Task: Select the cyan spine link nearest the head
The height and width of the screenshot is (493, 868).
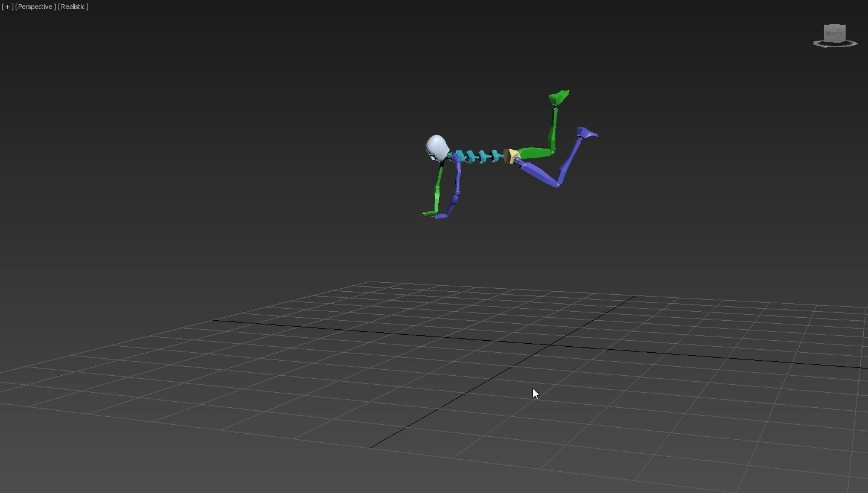Action: click(x=462, y=156)
